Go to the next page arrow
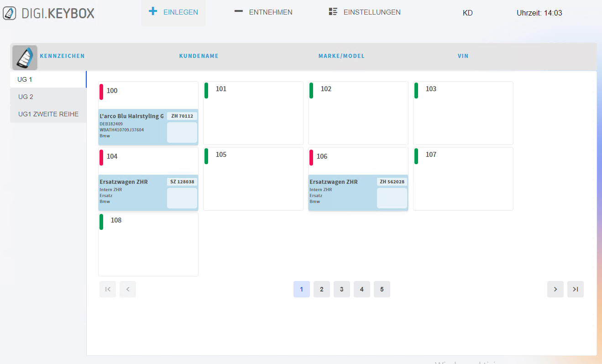 (x=555, y=289)
